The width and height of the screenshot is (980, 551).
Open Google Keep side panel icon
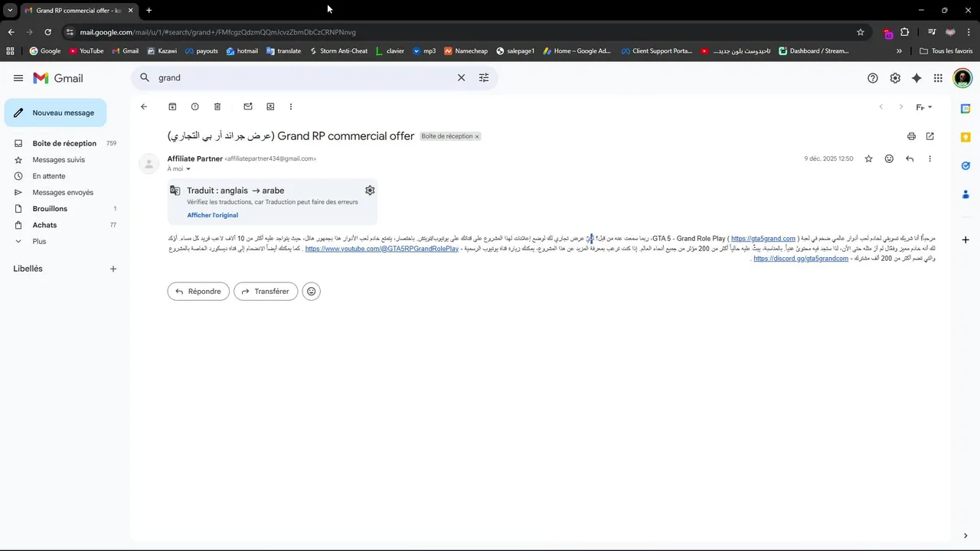coord(966,137)
